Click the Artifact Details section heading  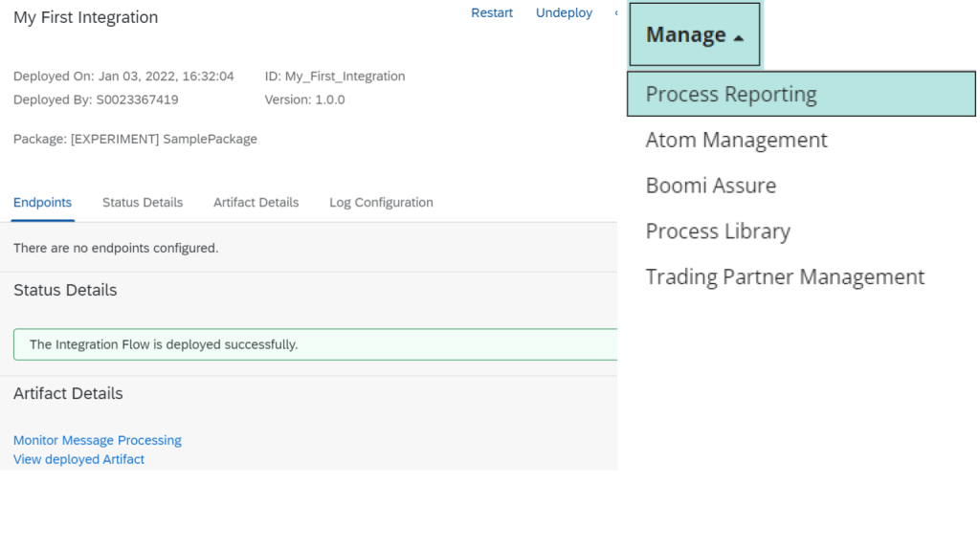(x=68, y=393)
